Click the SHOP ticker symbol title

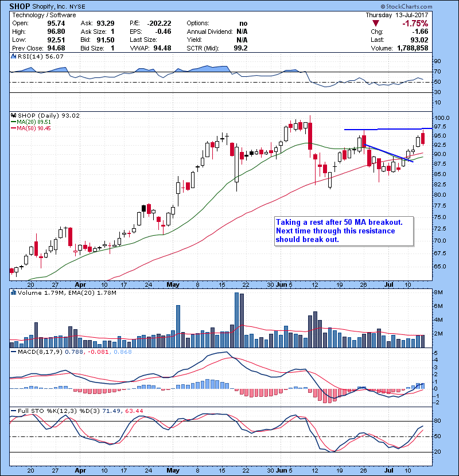[x=20, y=6]
